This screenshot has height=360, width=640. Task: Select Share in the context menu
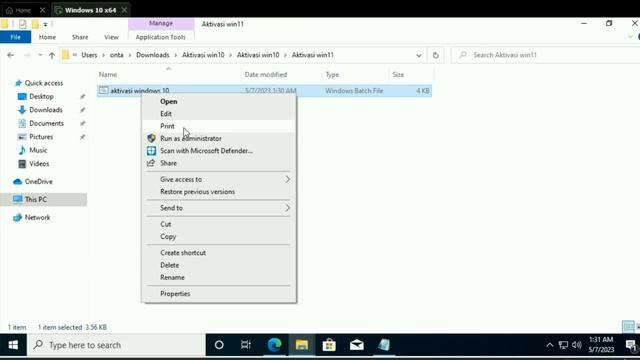coord(168,163)
